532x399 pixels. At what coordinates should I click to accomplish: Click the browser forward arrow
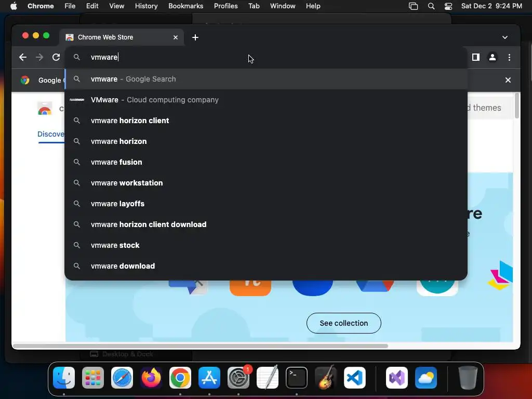tap(39, 57)
